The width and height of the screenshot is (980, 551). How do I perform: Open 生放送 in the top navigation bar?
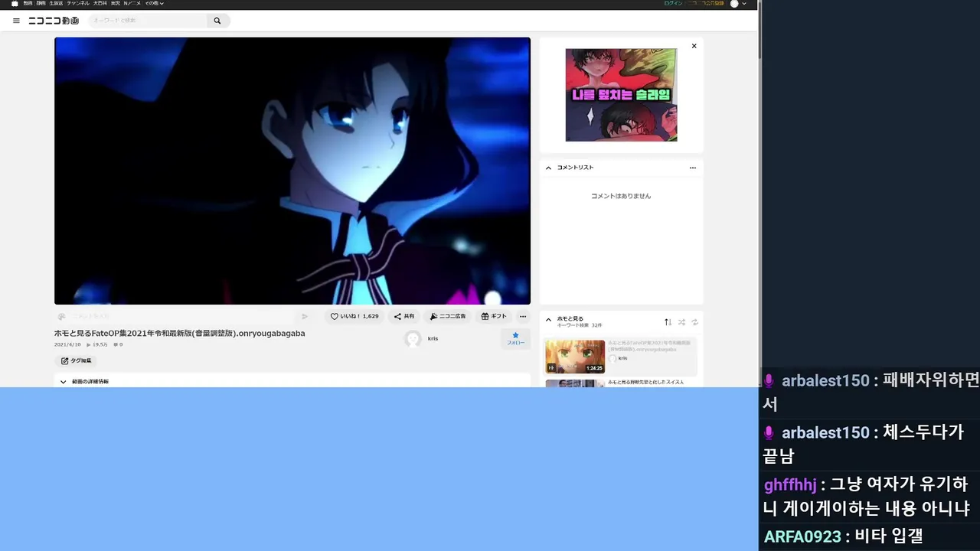click(x=56, y=4)
